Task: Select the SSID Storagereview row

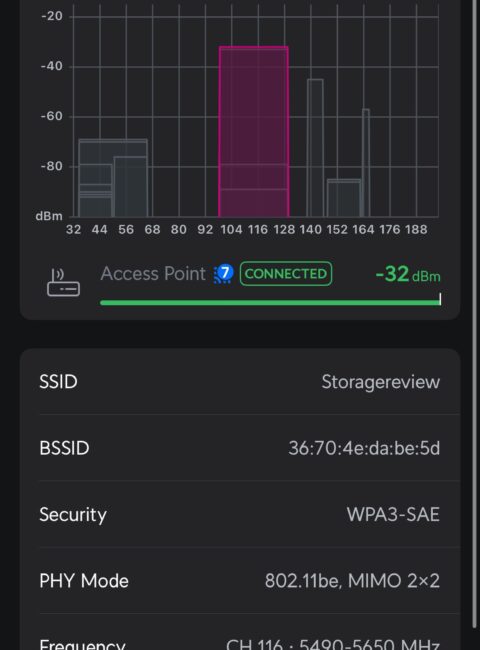Action: [x=240, y=382]
